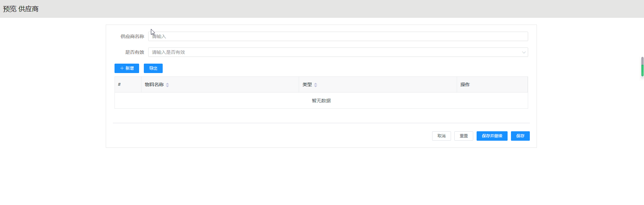The width and height of the screenshot is (644, 205).
Task: Click the descending sort arrow beside 物料名称
Action: (167, 86)
